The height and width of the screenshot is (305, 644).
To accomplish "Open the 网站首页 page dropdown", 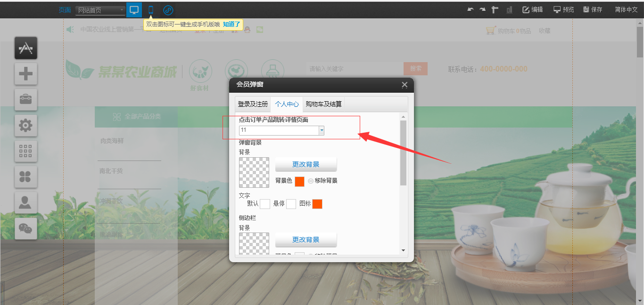I will click(x=100, y=10).
